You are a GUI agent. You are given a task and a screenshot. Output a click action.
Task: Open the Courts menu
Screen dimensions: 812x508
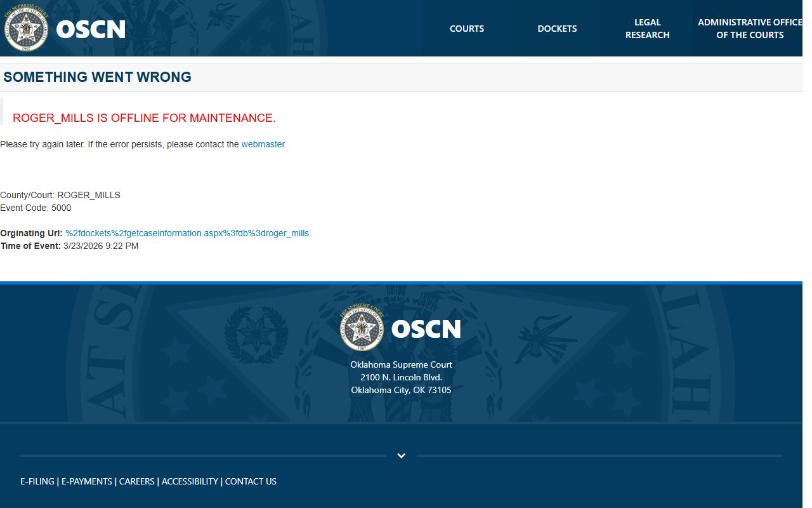tap(467, 29)
